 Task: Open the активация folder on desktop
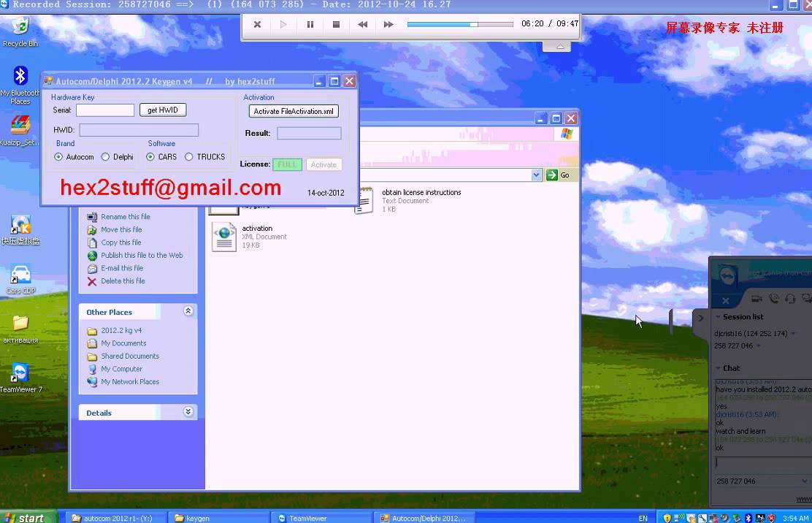20,328
